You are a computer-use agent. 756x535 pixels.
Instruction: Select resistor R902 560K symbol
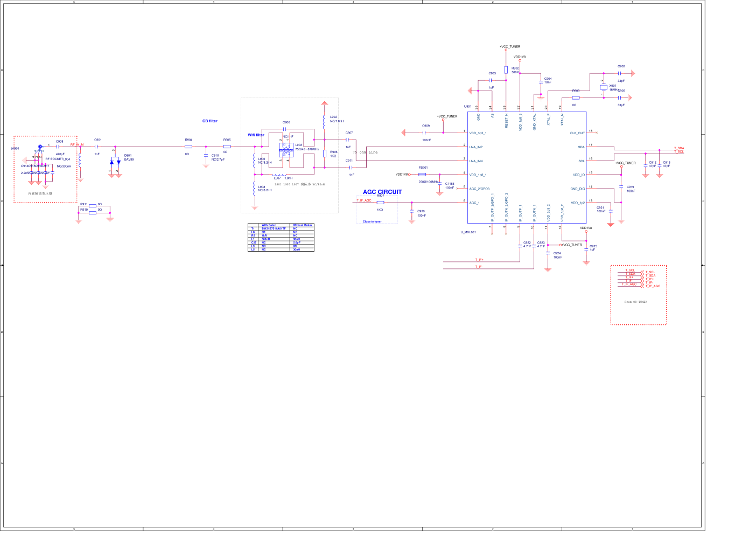506,70
